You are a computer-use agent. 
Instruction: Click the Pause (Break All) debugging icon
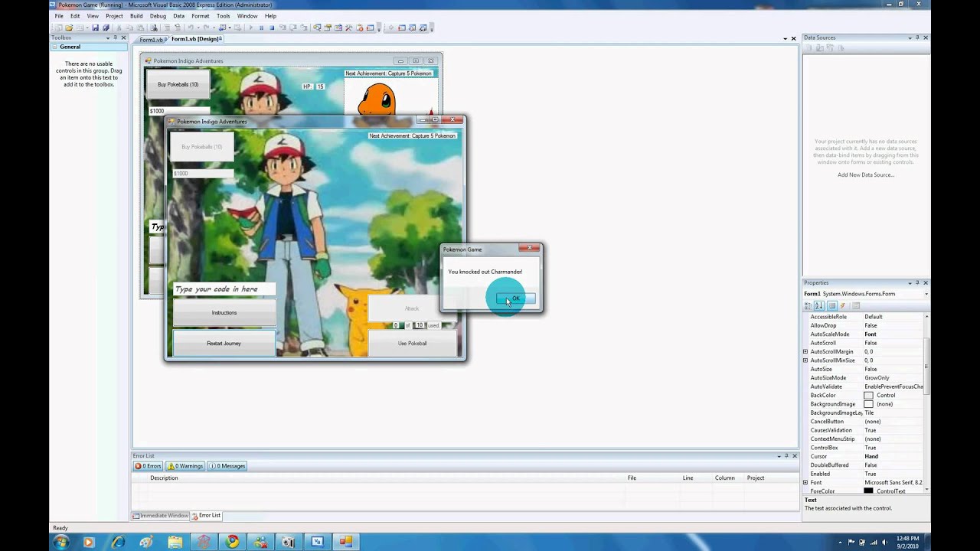coord(261,28)
